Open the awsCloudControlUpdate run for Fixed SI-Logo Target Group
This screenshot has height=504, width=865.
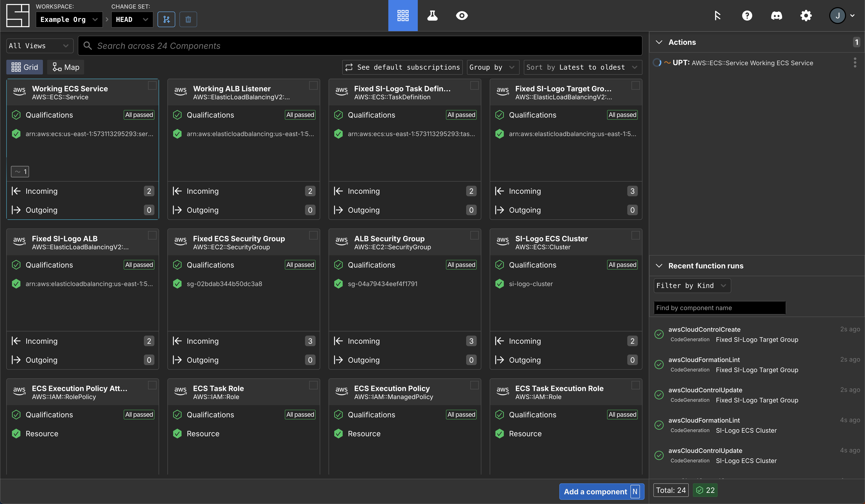[x=757, y=395]
